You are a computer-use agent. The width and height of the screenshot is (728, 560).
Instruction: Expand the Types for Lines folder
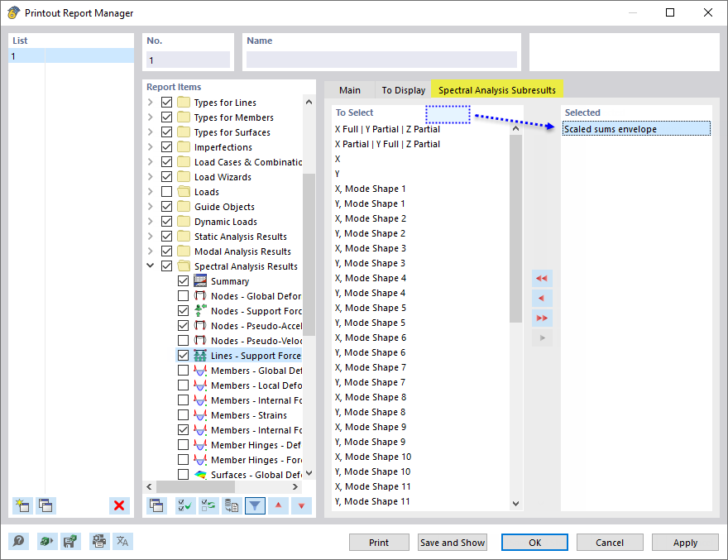click(x=150, y=102)
